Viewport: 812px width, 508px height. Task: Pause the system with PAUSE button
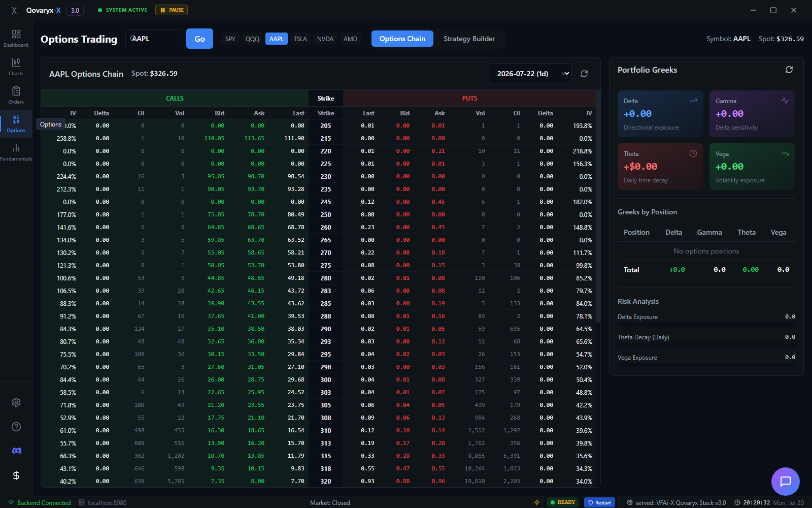coord(172,10)
